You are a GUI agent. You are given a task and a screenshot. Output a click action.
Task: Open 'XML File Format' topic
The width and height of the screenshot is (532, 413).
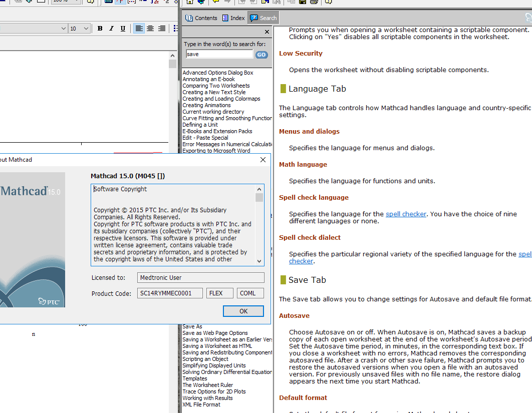point(201,404)
